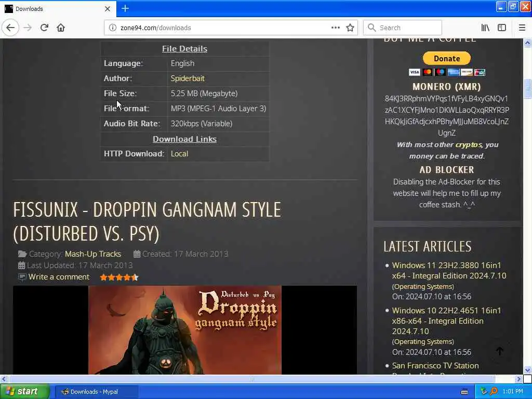The image size is (532, 399).
Task: Click the vertical scrollbar down arrow
Action: [x=528, y=370]
